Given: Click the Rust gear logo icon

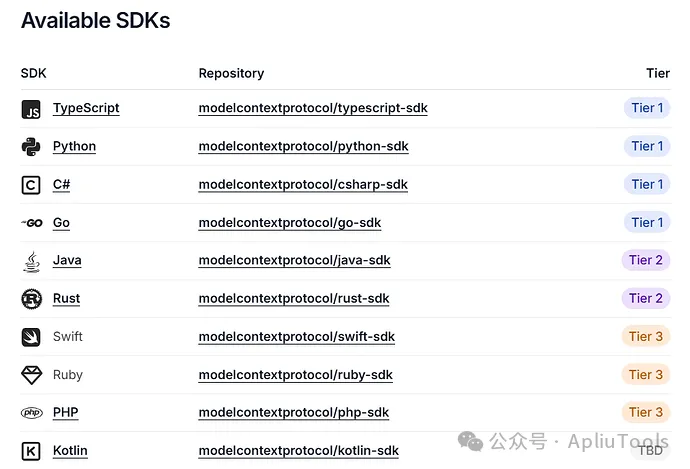Looking at the screenshot, I should (x=32, y=299).
